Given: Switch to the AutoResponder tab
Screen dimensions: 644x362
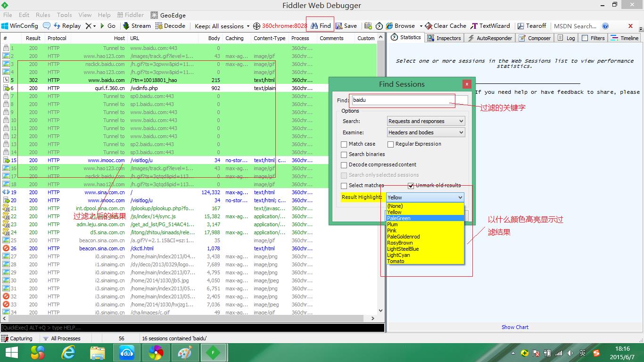Looking at the screenshot, I should (x=489, y=38).
